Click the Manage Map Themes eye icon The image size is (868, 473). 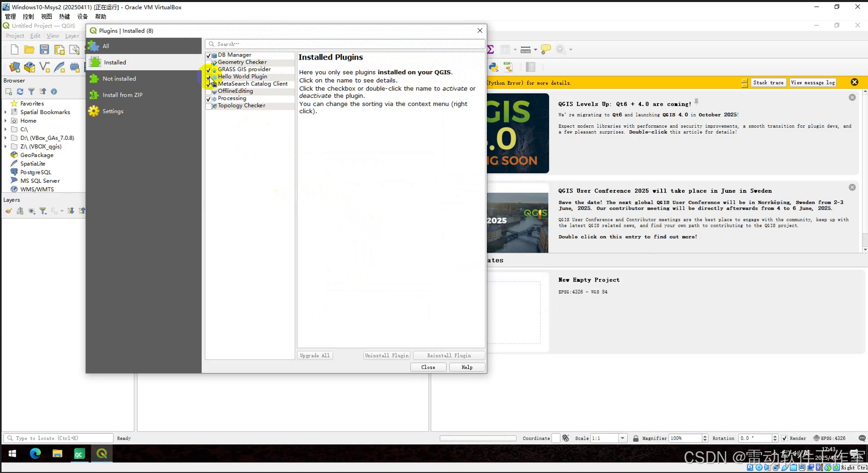coord(31,211)
